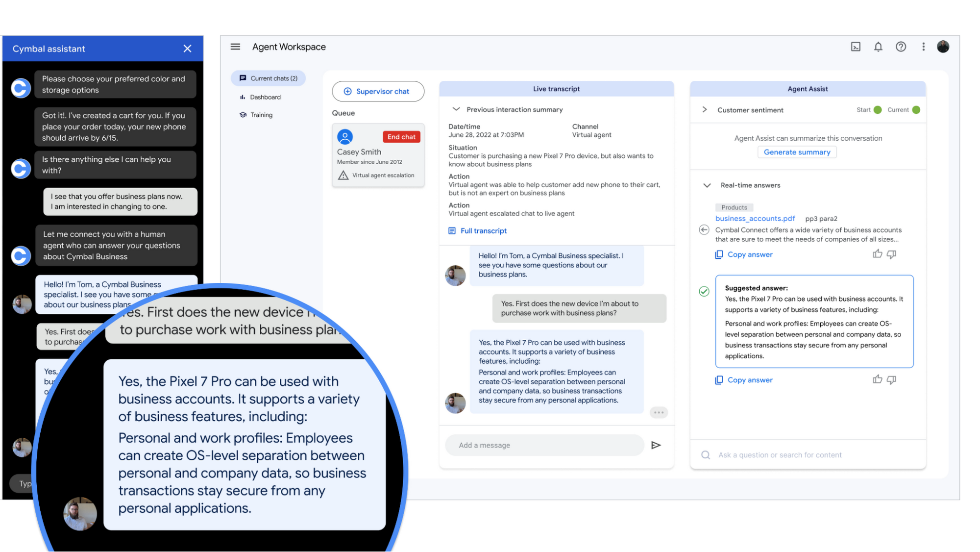The image size is (980, 552).
Task: Collapse the Previous interaction summary section
Action: pyautogui.click(x=456, y=109)
